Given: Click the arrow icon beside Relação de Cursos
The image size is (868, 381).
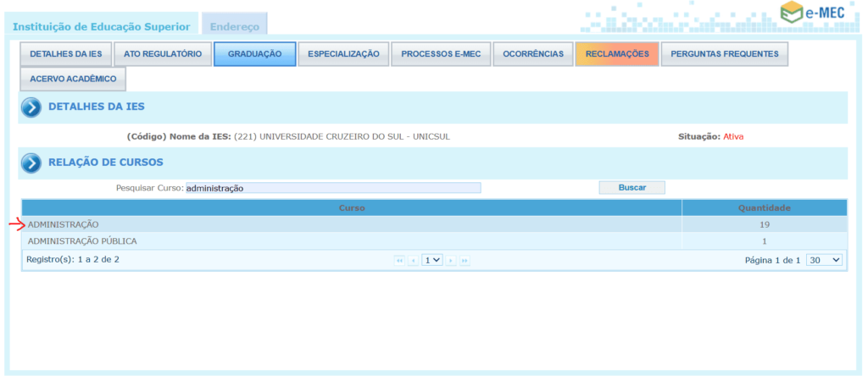Looking at the screenshot, I should 31,163.
